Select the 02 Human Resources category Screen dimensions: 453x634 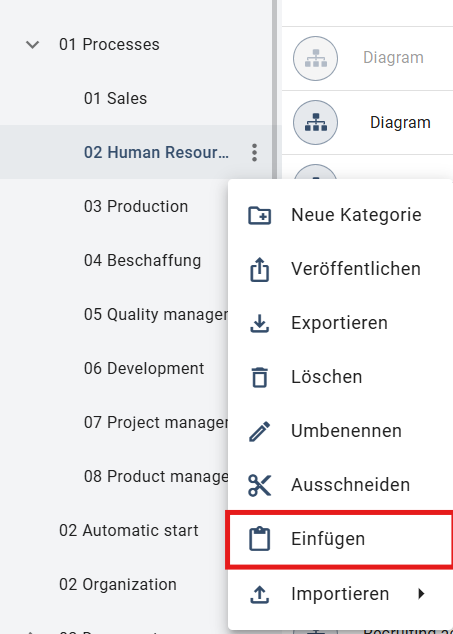pyautogui.click(x=156, y=152)
